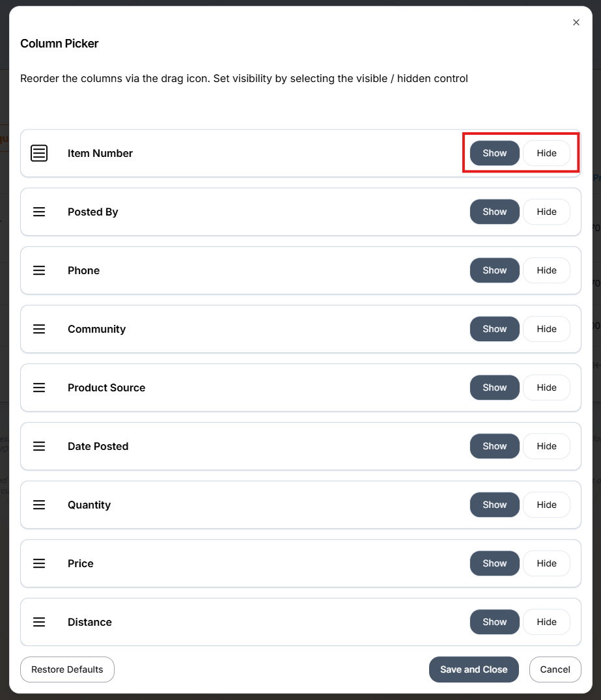This screenshot has width=601, height=700.
Task: Choose Show for Date Posted
Action: tap(494, 446)
